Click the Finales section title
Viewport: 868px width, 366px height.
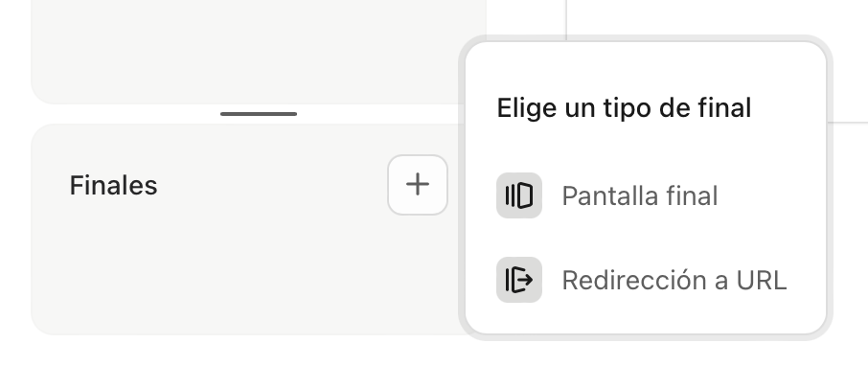pyautogui.click(x=113, y=185)
